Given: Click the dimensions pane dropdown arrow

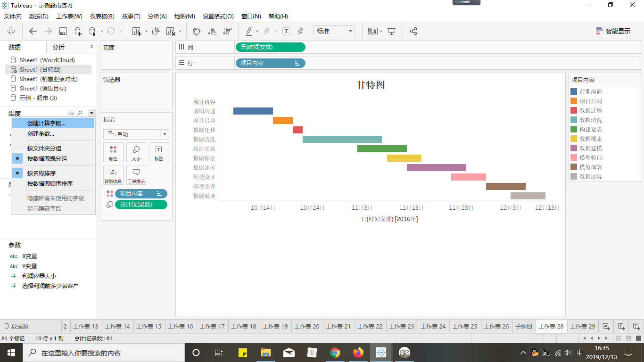Looking at the screenshot, I should (91, 113).
